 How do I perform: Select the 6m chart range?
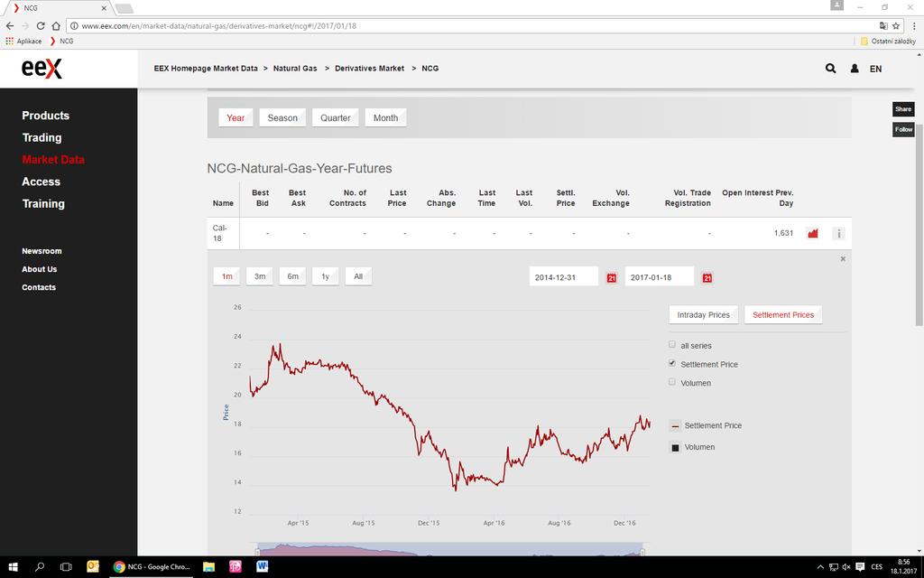pyautogui.click(x=293, y=276)
